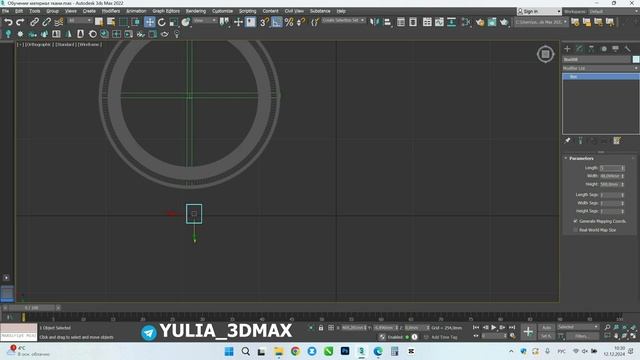Click the ViewCube navigation widget in viewport
The height and width of the screenshot is (360, 640).
tap(545, 54)
